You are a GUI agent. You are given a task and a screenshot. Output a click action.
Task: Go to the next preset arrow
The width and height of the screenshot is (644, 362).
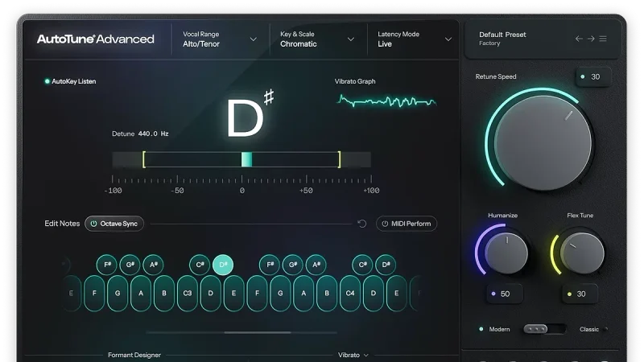tap(591, 39)
